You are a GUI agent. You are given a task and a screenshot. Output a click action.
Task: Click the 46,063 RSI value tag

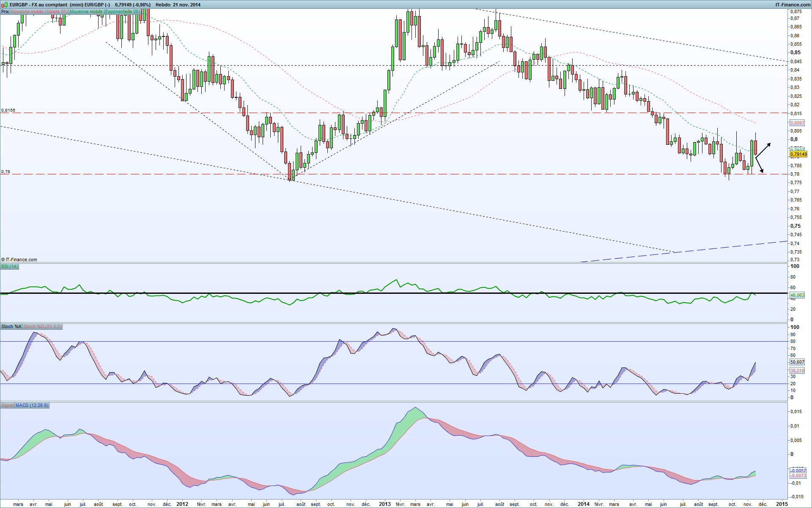(x=797, y=295)
